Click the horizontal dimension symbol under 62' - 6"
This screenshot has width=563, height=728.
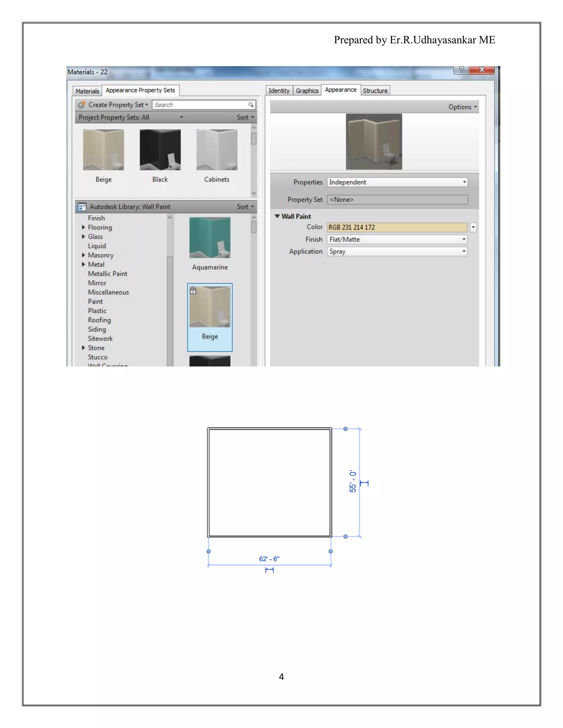269,570
